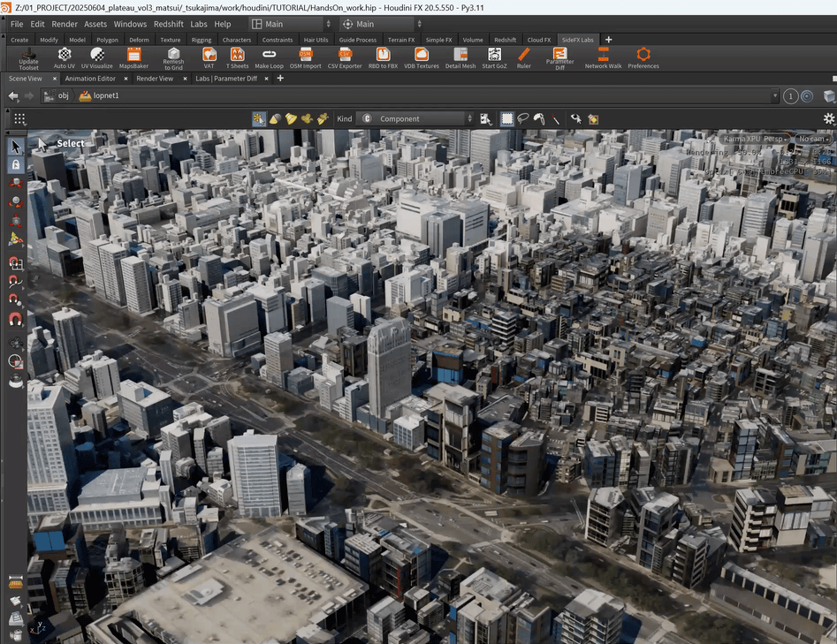
Task: Toggle box selection mode in viewport toolbar
Action: click(x=507, y=118)
